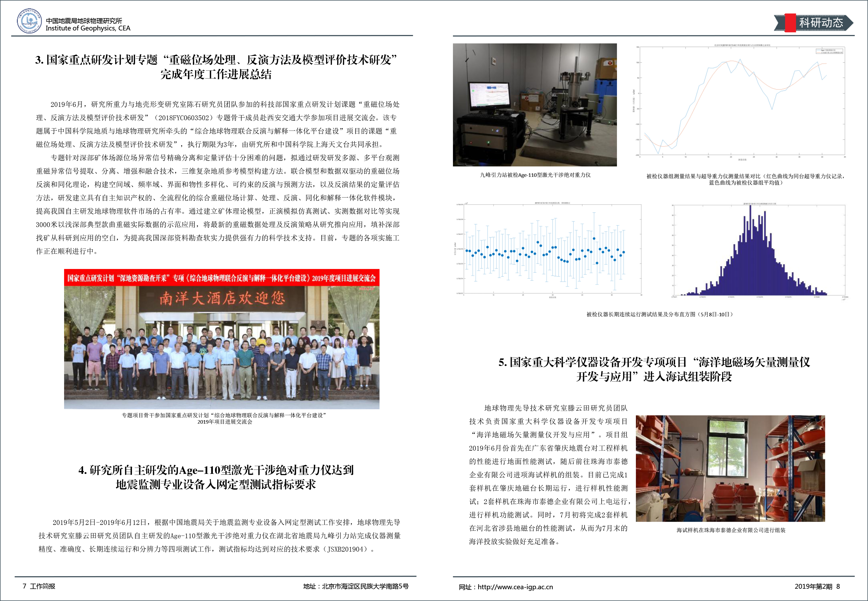Select caption "海试样机在珠海市泰德企业有限公司进行组装"

[731, 530]
